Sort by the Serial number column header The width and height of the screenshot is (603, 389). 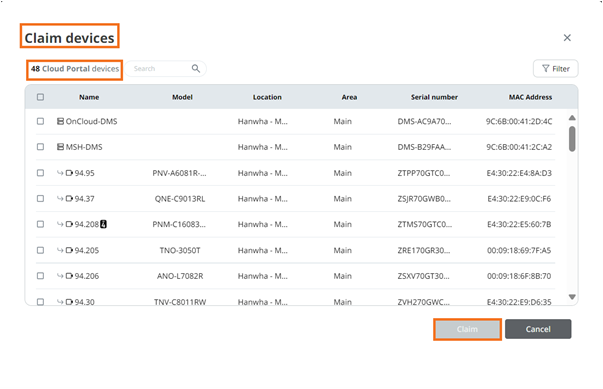click(434, 97)
